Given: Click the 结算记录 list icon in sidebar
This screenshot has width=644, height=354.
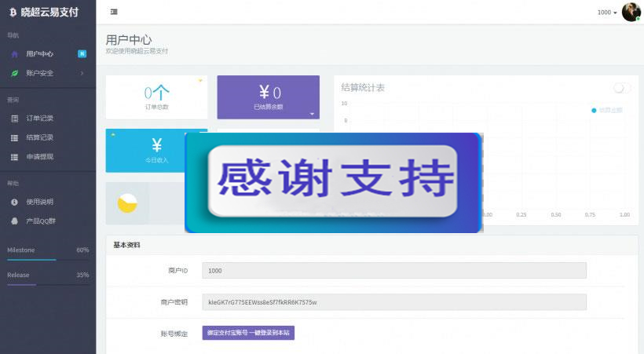Looking at the screenshot, I should click(14, 138).
